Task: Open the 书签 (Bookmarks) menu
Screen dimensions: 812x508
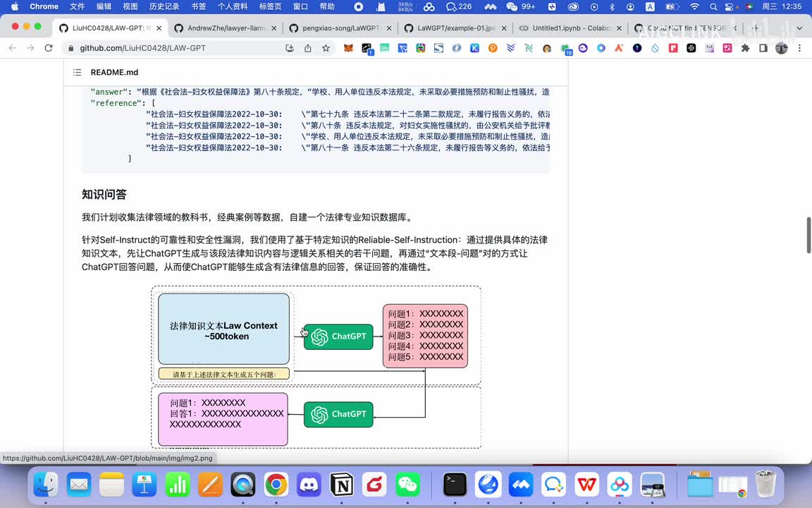Action: (x=199, y=6)
